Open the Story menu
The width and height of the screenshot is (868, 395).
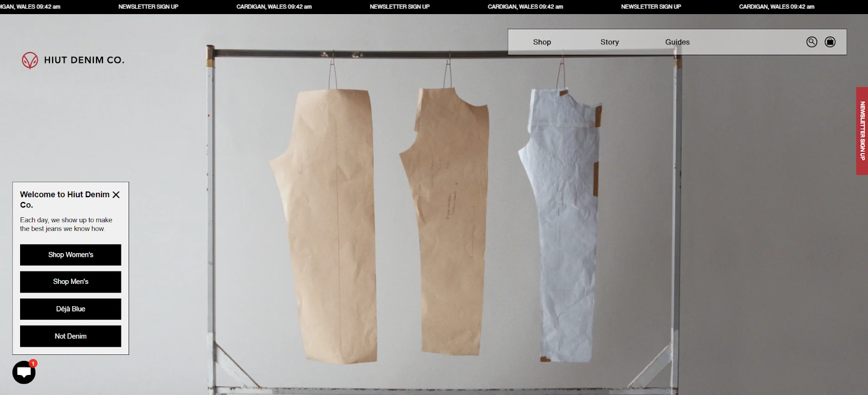point(610,42)
